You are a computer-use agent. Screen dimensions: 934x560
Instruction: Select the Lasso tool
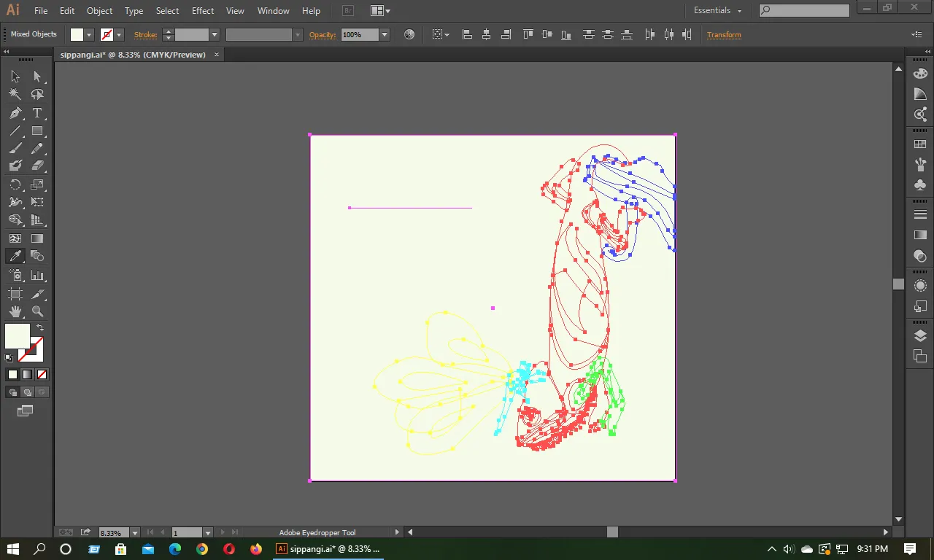pyautogui.click(x=37, y=95)
